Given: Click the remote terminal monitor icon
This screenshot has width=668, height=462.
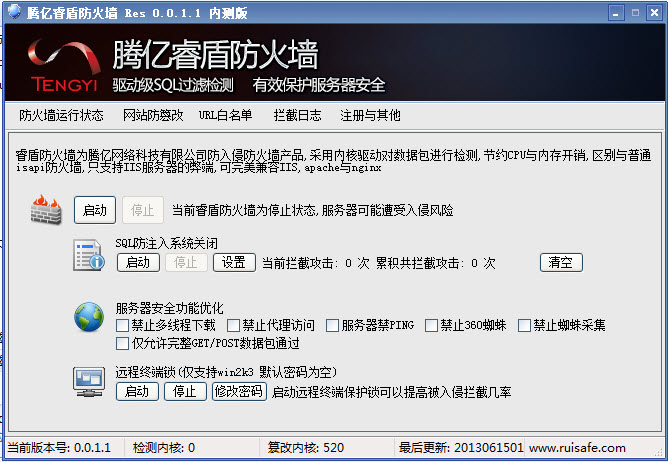Looking at the screenshot, I should pos(89,382).
